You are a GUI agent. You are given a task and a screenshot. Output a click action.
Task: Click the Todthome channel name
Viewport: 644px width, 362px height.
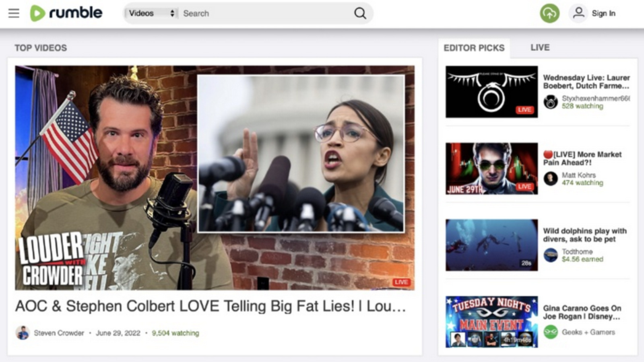tap(577, 251)
